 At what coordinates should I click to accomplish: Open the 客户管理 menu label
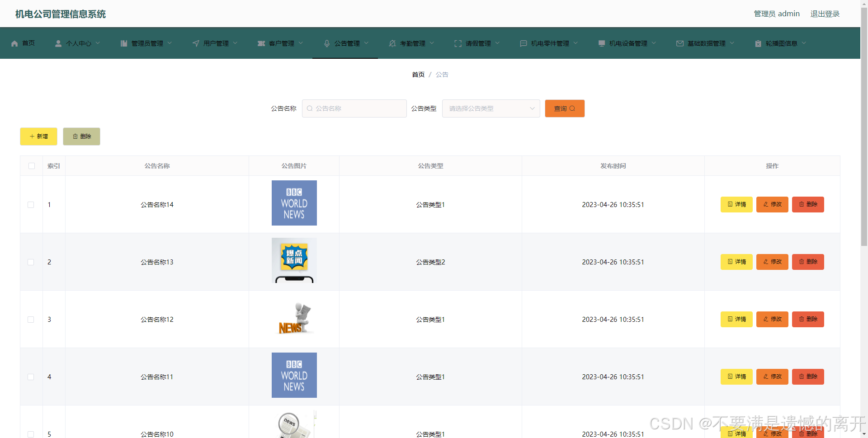282,43
